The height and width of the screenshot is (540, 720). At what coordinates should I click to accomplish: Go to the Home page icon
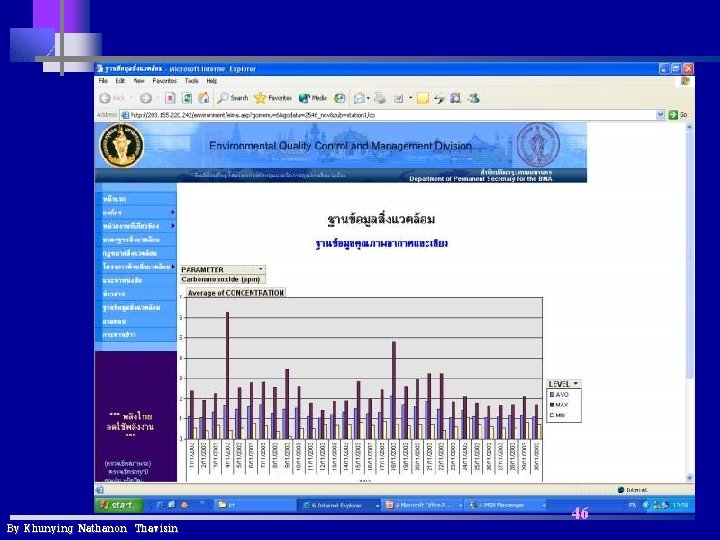(x=203, y=98)
